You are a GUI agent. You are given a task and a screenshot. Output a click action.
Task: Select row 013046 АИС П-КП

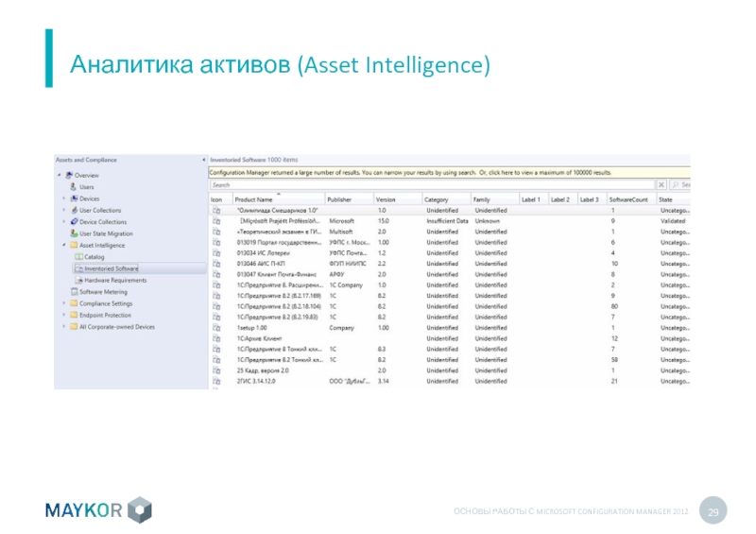[450, 264]
